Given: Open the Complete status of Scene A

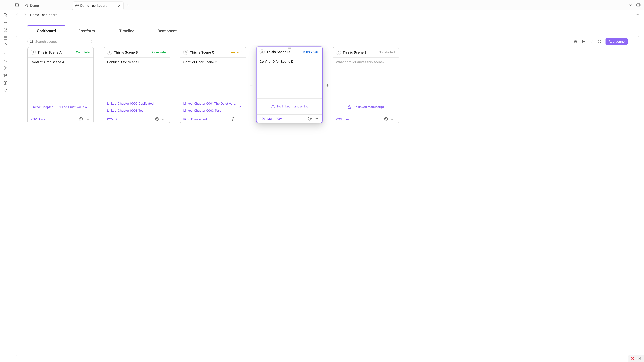Looking at the screenshot, I should (x=83, y=52).
